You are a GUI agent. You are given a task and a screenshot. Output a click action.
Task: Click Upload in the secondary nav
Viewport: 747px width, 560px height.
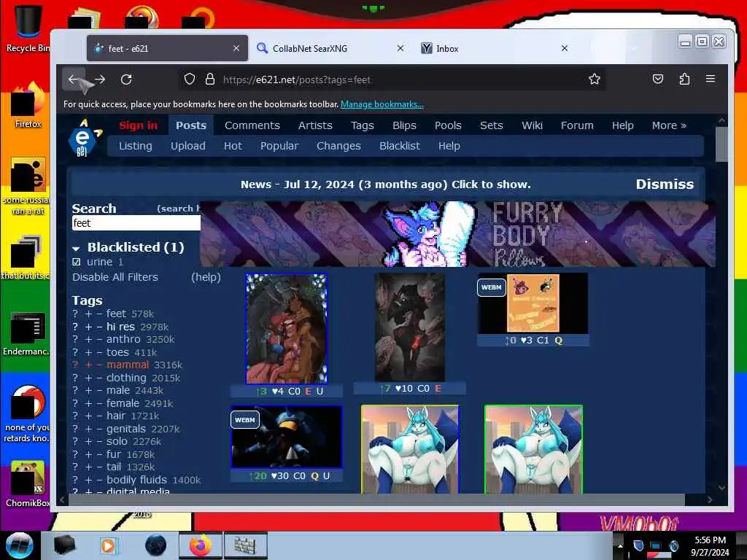pyautogui.click(x=188, y=146)
